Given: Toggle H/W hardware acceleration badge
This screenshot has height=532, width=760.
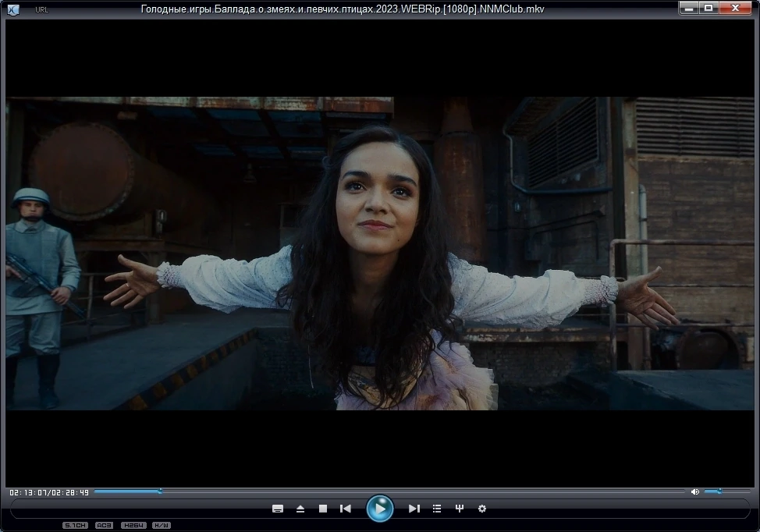Looking at the screenshot, I should (x=162, y=525).
